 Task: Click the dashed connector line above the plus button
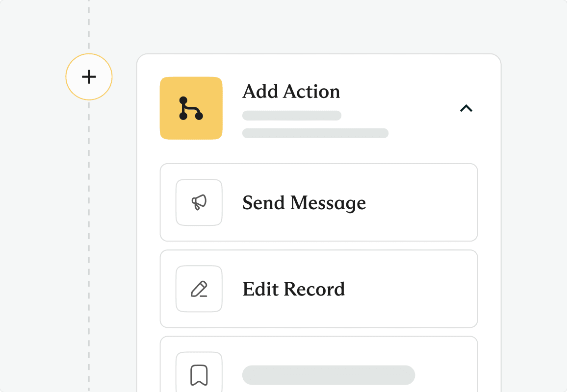tap(89, 26)
